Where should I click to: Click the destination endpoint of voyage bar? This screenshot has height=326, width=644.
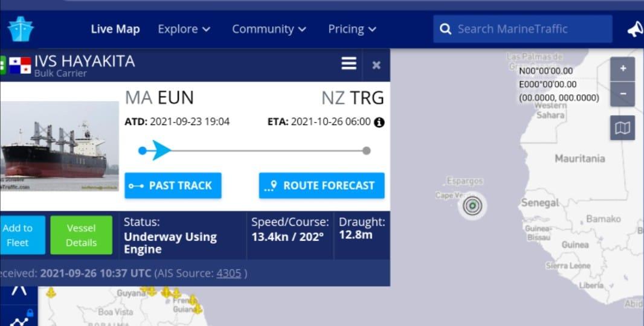(x=366, y=151)
